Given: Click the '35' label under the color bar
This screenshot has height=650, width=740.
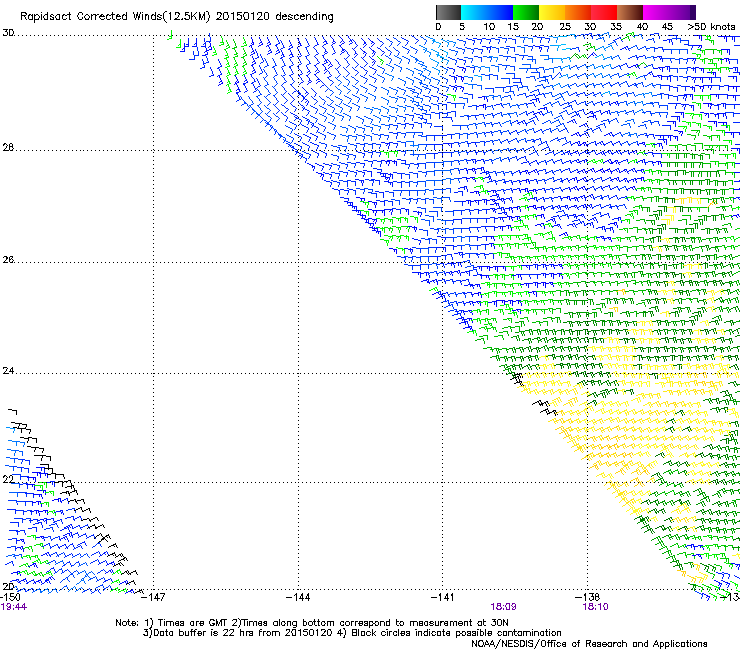Looking at the screenshot, I should pos(616,27).
